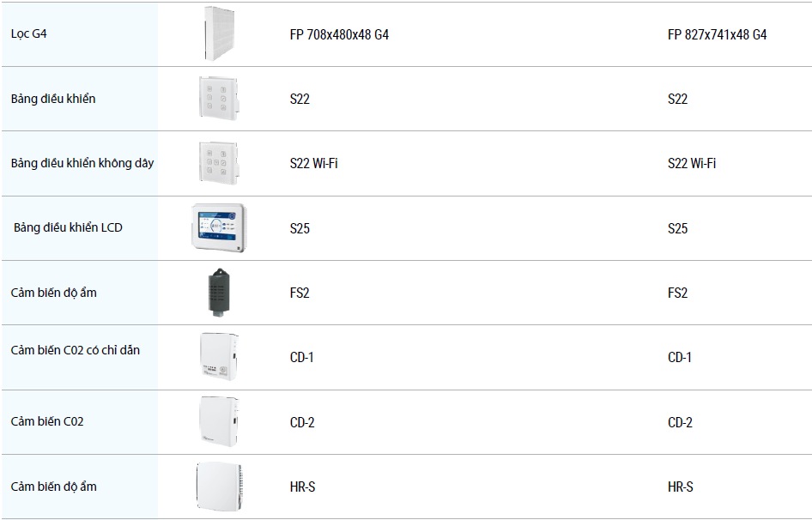Viewport: 812px width, 520px height.
Task: Click the FP 827x741x48 G4 model text
Action: (717, 35)
